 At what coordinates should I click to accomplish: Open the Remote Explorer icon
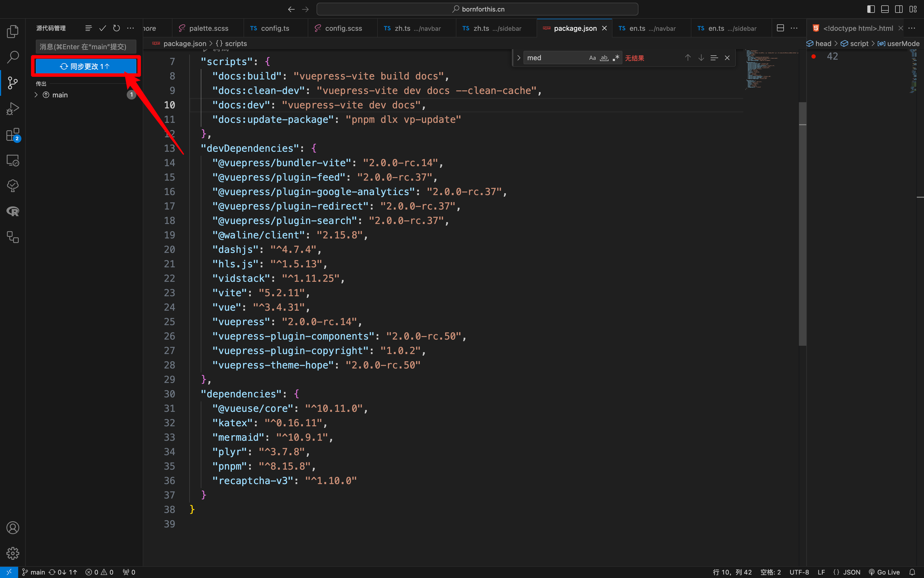click(13, 160)
